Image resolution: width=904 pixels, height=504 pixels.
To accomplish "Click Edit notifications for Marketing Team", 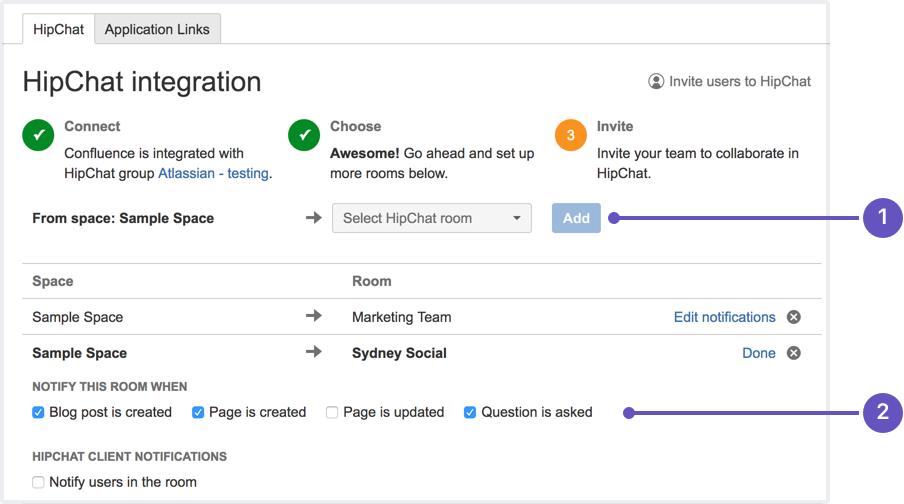I will [x=725, y=317].
